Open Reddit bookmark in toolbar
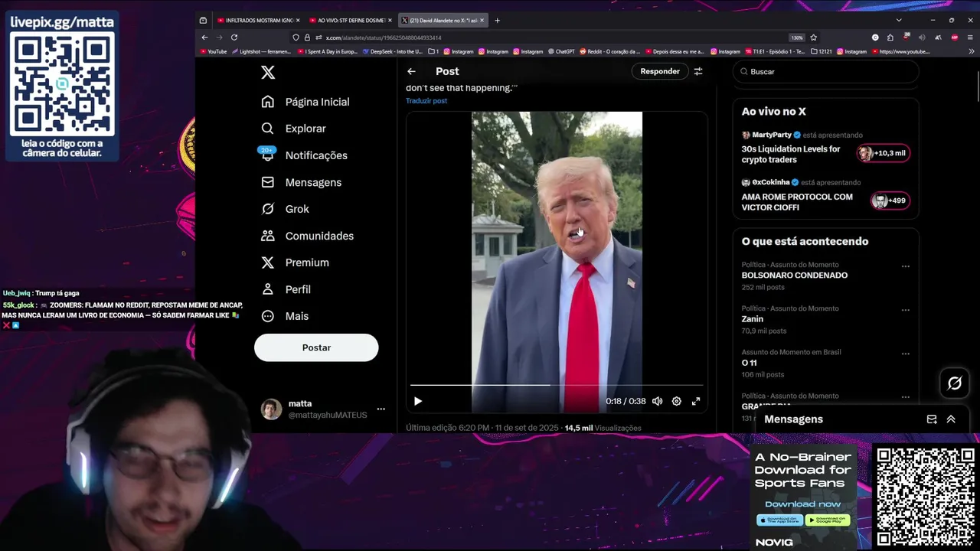 click(609, 51)
